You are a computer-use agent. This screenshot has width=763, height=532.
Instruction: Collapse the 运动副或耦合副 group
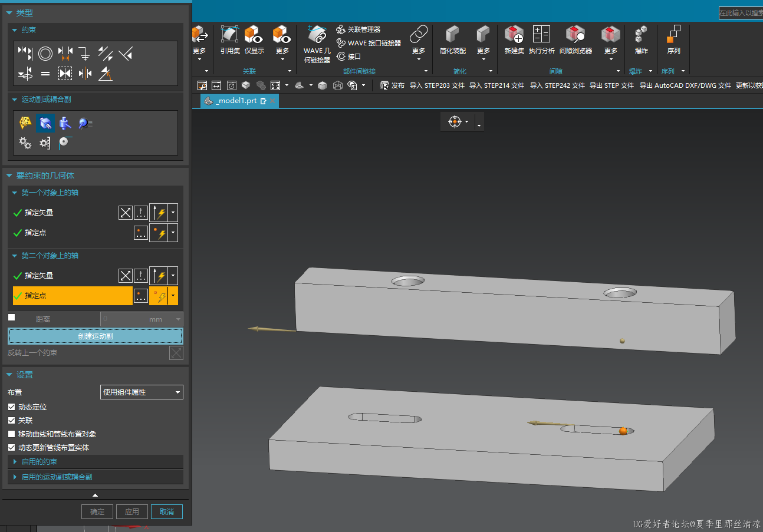pos(15,100)
